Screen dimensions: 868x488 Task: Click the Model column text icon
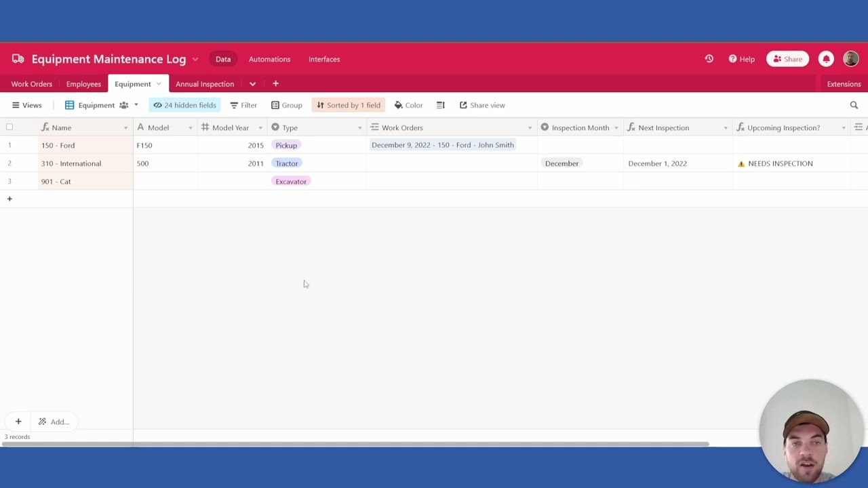pos(140,127)
